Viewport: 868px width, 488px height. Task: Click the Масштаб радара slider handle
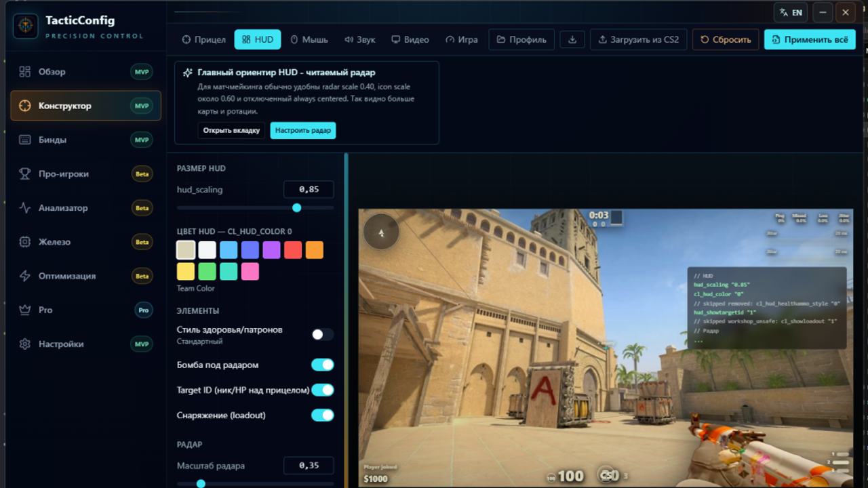click(x=201, y=483)
